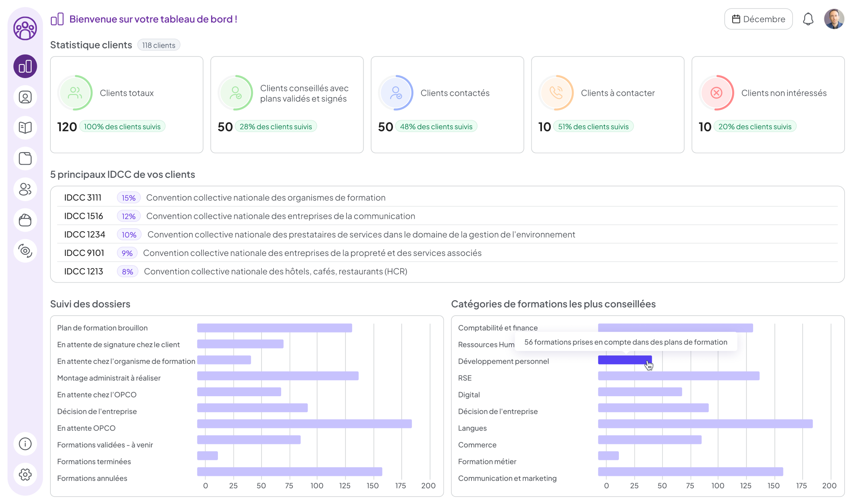
Task: Open the users group sidebar icon
Action: (25, 190)
